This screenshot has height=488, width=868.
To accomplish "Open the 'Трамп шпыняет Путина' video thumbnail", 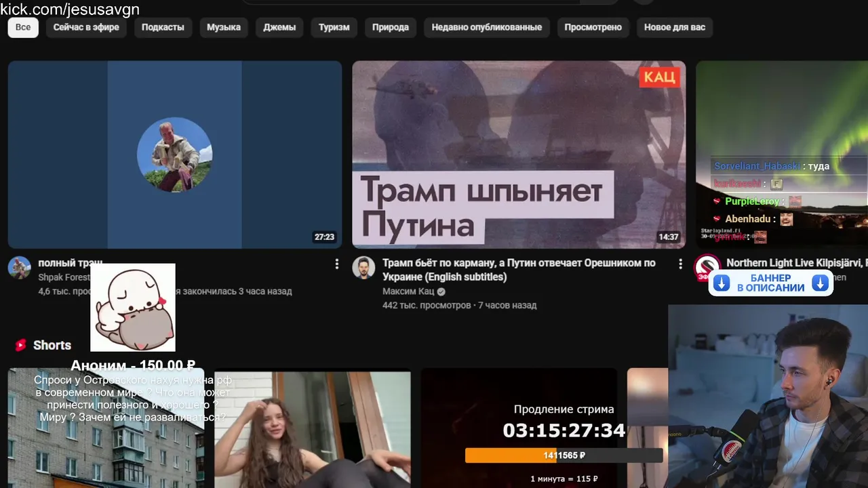I will point(519,155).
